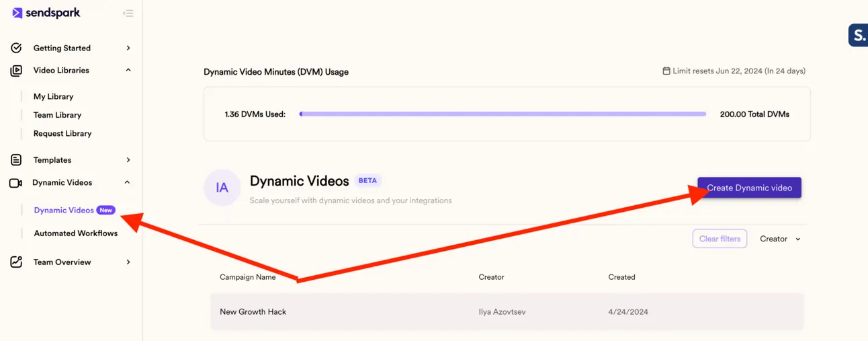868x341 pixels.
Task: Click the Clear filters button
Action: click(x=720, y=239)
